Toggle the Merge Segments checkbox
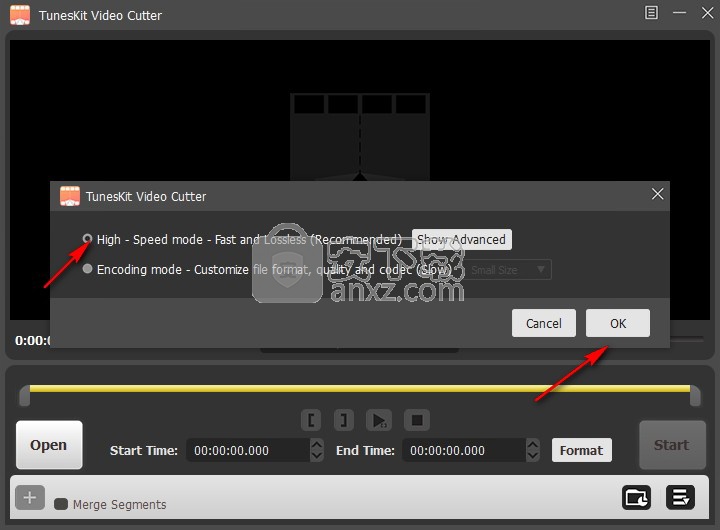The image size is (720, 530). pos(61,504)
